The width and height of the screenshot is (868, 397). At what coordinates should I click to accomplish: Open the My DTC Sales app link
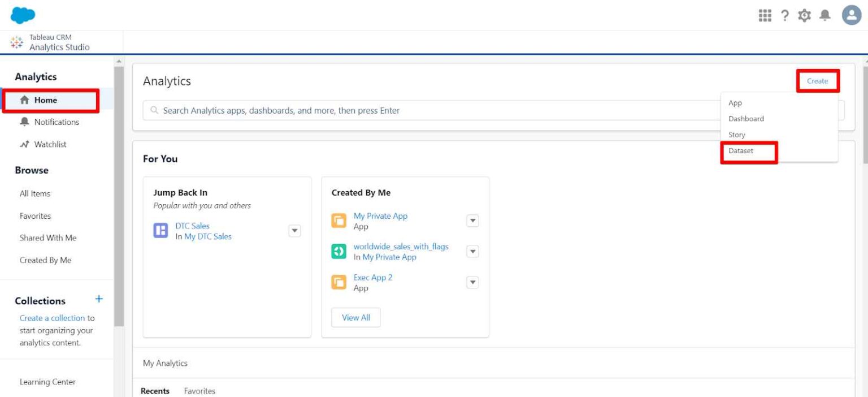tap(208, 236)
